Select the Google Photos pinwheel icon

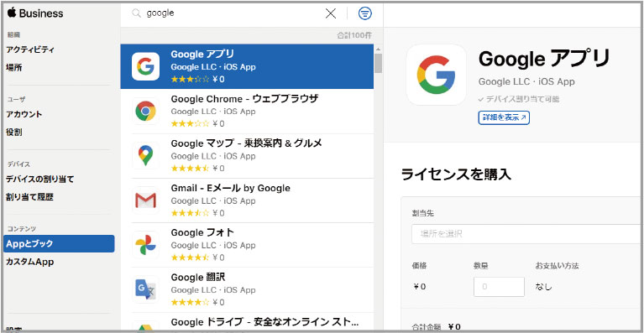click(x=145, y=245)
